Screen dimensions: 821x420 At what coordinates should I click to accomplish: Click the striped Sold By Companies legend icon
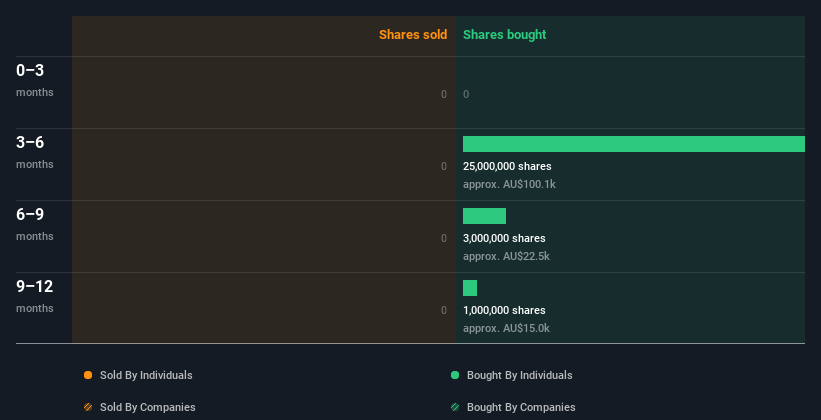88,407
